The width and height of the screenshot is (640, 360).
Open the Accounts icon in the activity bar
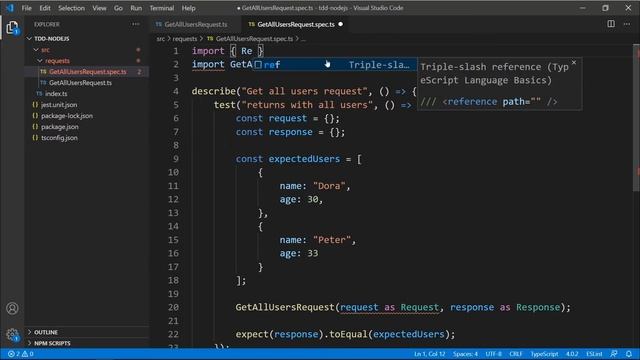click(x=12, y=308)
